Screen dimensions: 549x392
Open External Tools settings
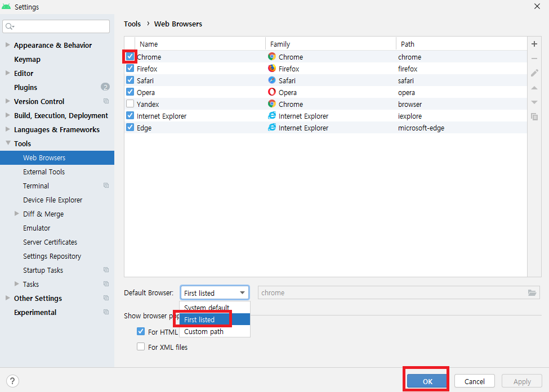click(44, 172)
